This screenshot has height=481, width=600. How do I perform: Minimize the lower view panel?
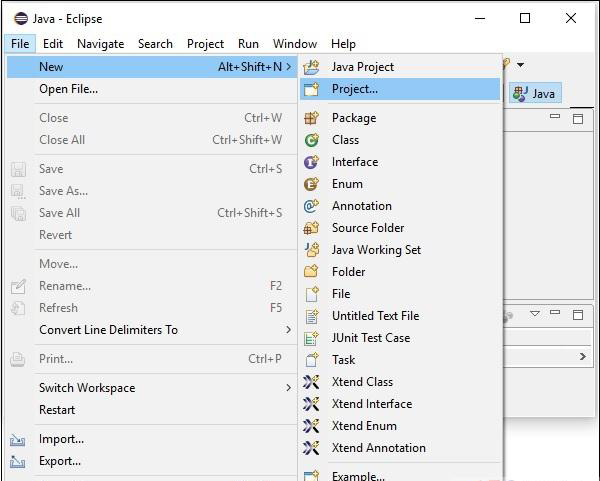(x=555, y=312)
